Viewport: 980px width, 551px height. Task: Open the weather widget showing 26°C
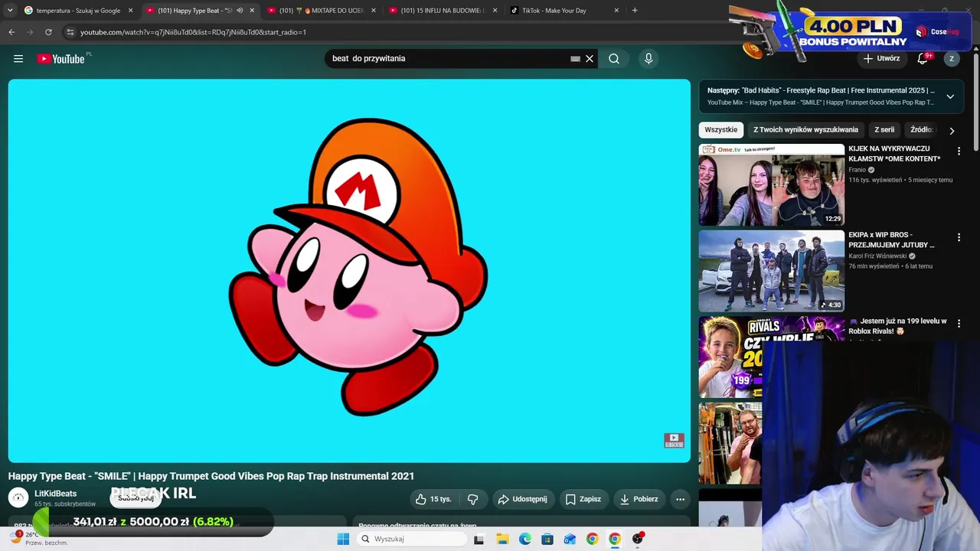38,538
